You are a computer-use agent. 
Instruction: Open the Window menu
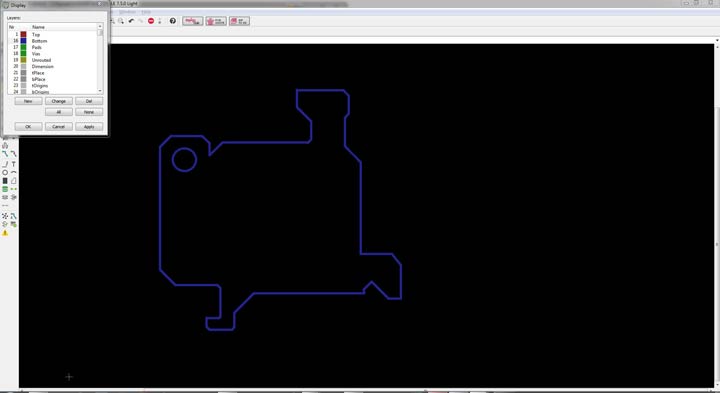128,11
